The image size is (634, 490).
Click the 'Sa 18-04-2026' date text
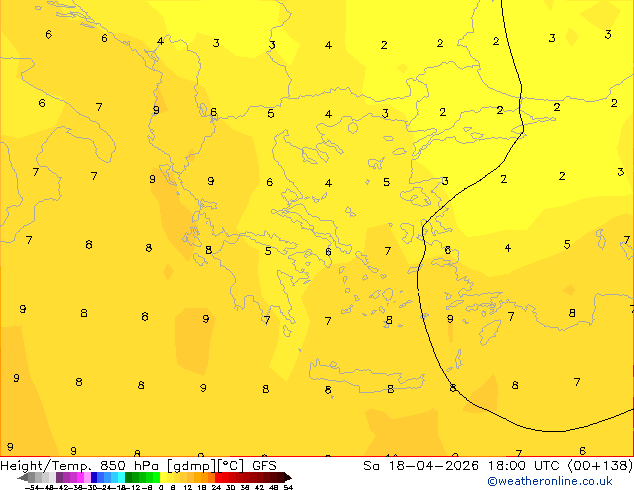pos(421,466)
